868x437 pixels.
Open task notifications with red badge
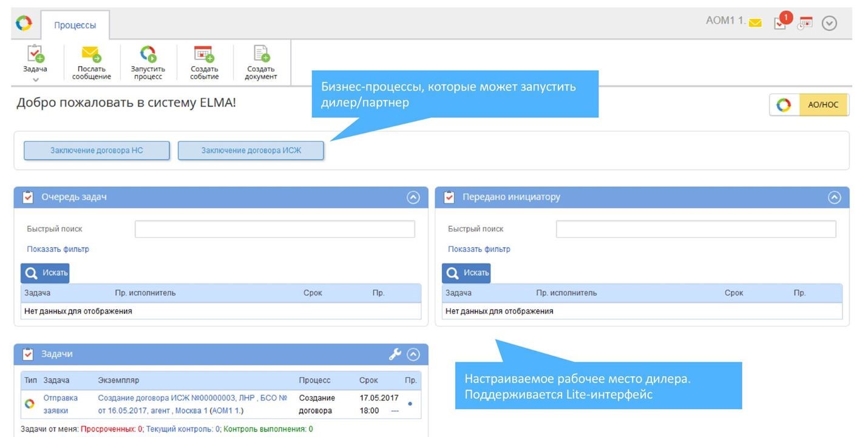click(x=781, y=22)
